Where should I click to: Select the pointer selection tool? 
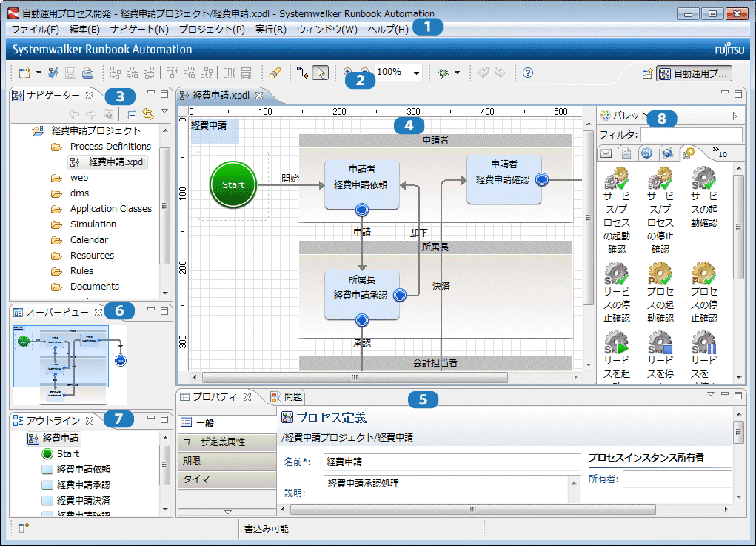tap(320, 73)
